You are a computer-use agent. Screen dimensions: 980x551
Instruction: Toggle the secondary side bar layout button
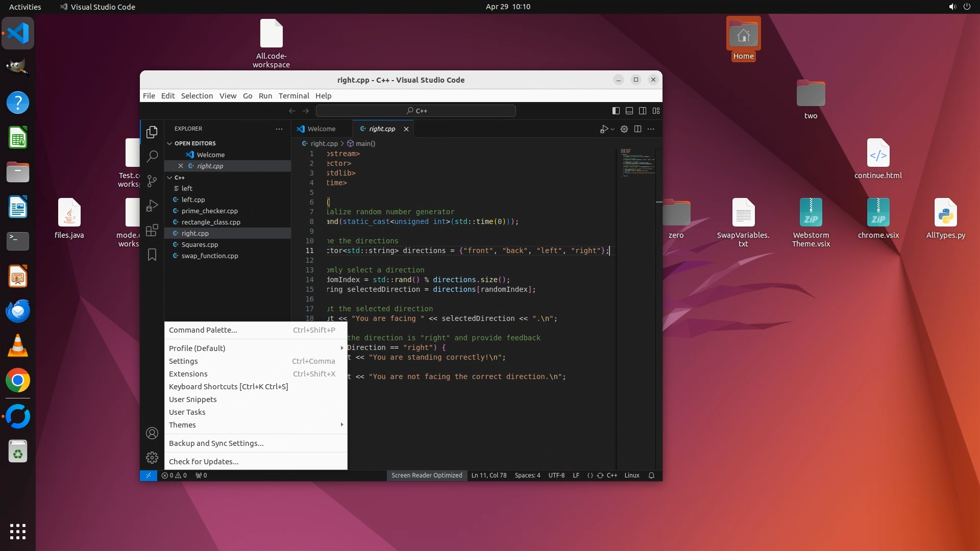(x=643, y=111)
